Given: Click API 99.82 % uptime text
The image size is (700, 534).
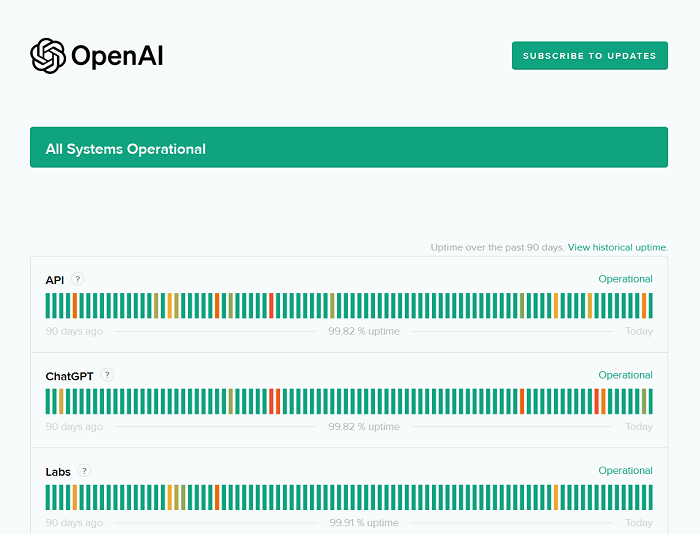Looking at the screenshot, I should (x=364, y=331).
